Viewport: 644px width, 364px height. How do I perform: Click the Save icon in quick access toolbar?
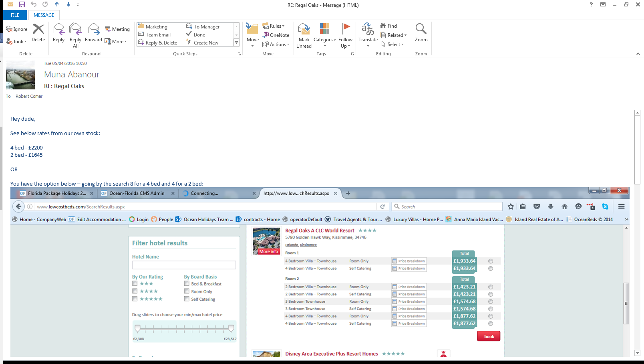(22, 4)
